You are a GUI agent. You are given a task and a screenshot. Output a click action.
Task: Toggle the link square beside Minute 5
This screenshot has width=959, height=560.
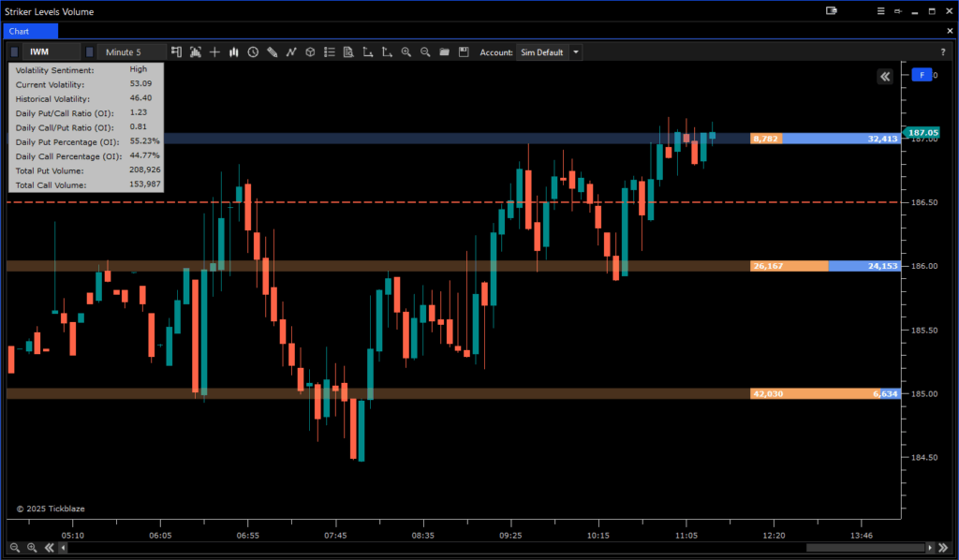(90, 52)
